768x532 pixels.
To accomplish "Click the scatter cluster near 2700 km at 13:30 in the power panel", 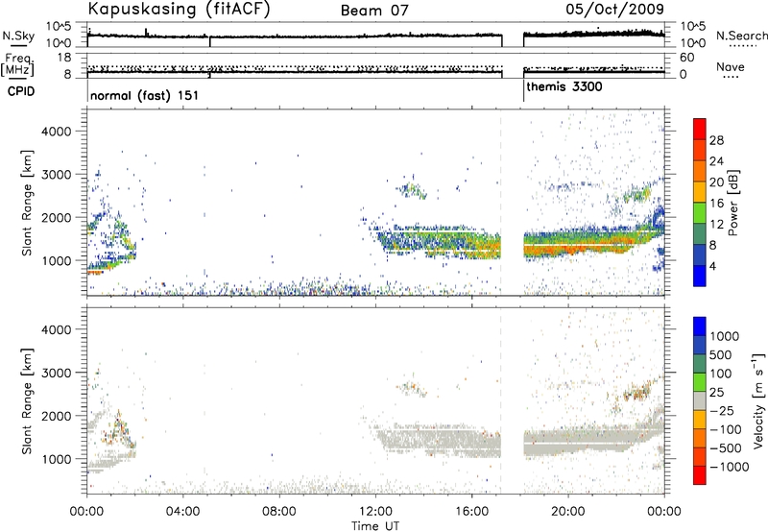I will coord(413,189).
